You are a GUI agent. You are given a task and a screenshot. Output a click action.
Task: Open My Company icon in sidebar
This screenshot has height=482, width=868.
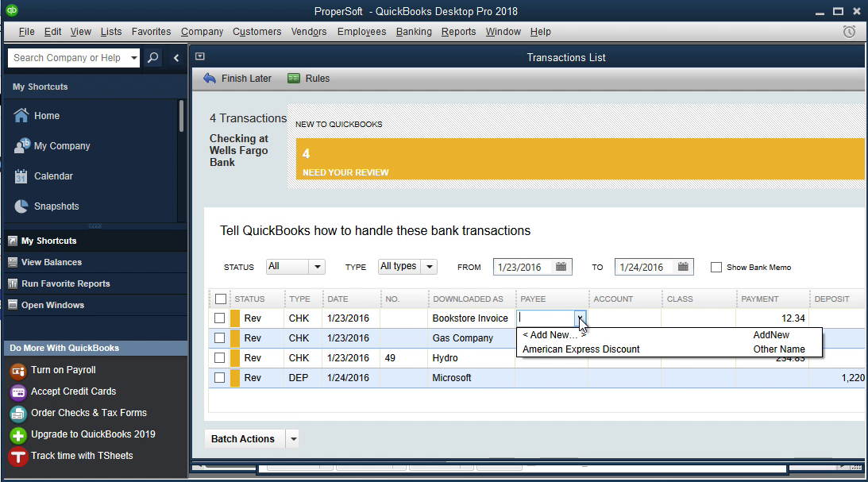tap(21, 145)
